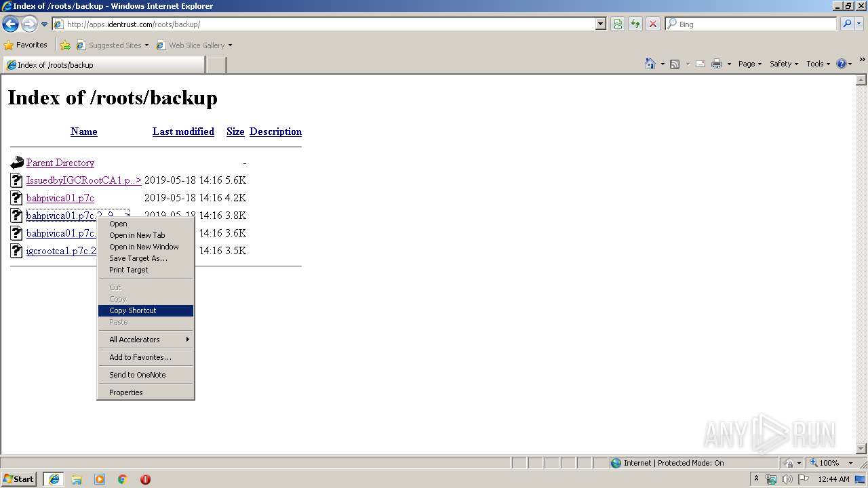Click the 12:44 AM system clock

pos(834,479)
